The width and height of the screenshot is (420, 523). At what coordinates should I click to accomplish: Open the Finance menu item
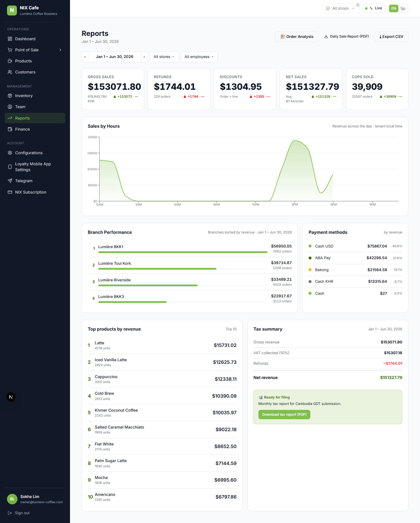click(35, 129)
